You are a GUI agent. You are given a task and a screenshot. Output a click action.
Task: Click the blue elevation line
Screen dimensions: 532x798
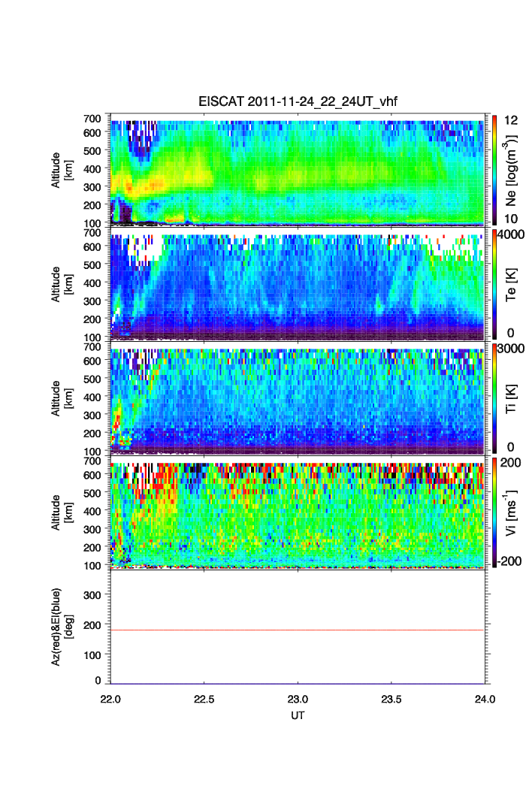coord(298,684)
